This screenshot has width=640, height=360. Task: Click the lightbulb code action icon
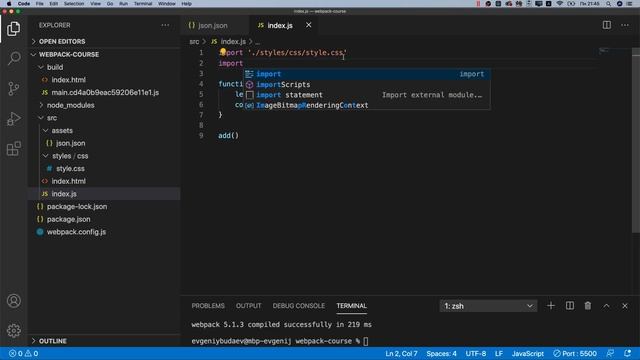[223, 51]
